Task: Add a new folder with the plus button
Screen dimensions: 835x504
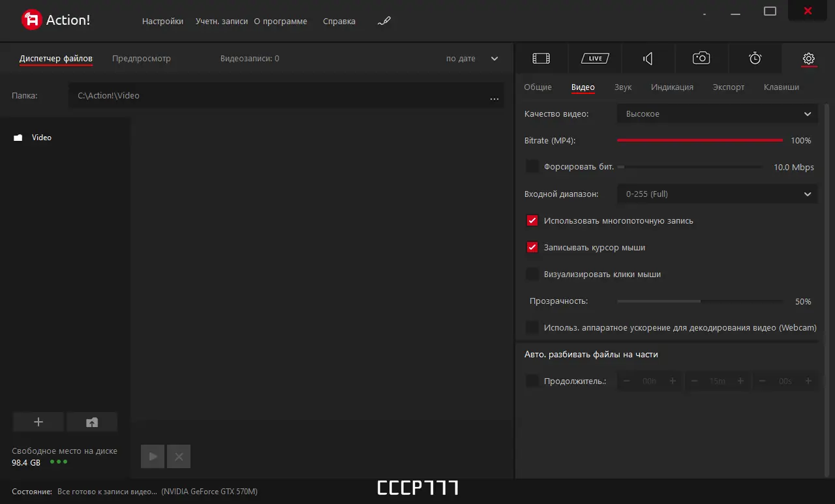Action: coord(38,422)
